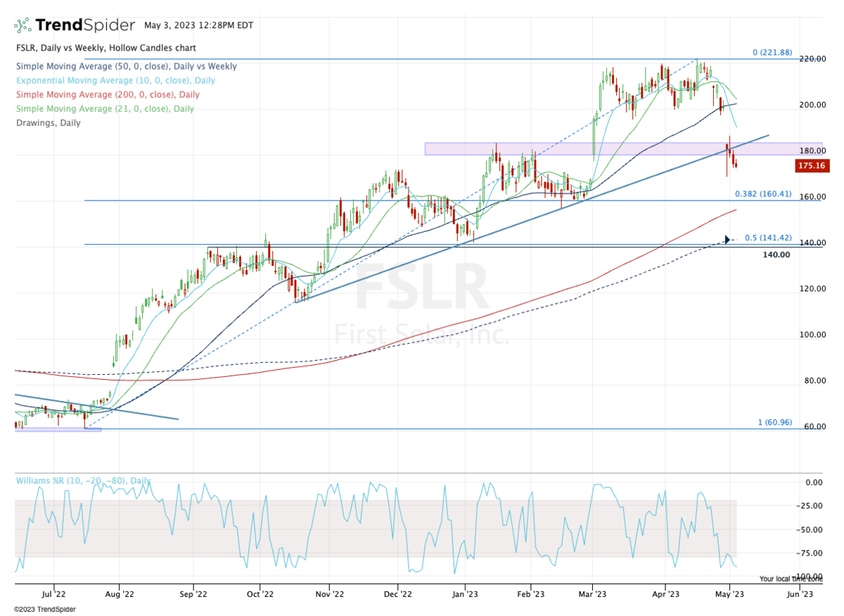Click the TrendSpider logo icon
Image resolution: width=844 pixels, height=616 pixels.
(x=23, y=25)
